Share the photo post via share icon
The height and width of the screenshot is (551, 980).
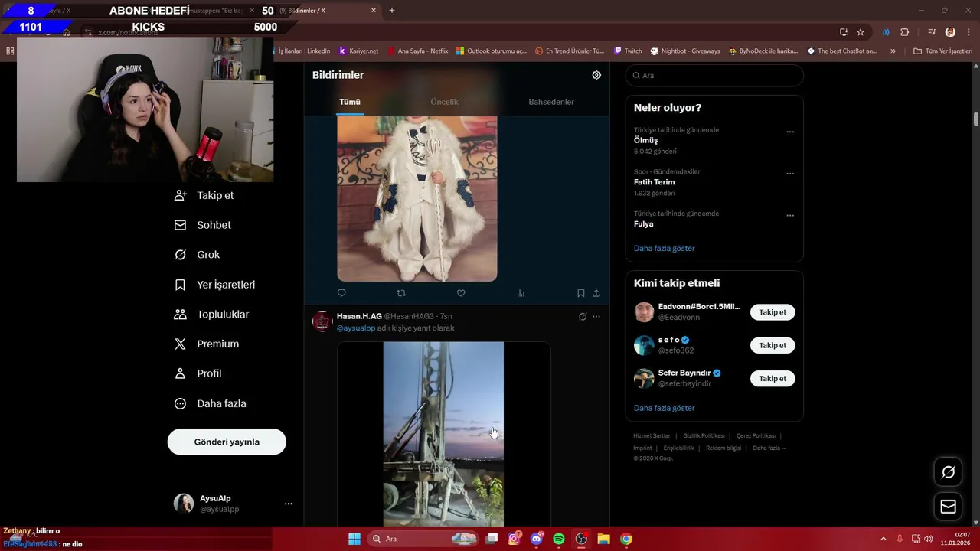click(x=596, y=293)
